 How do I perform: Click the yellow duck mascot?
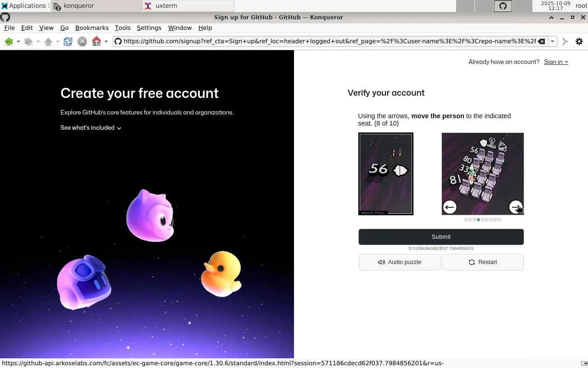click(221, 274)
